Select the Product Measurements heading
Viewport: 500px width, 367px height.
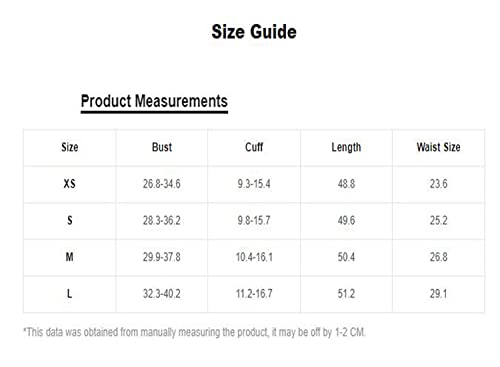(154, 101)
